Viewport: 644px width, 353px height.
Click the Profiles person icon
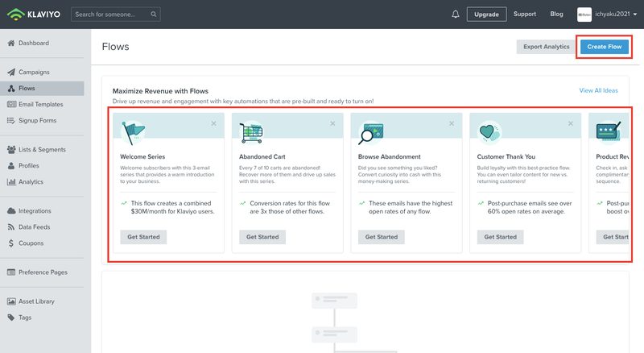tap(11, 165)
